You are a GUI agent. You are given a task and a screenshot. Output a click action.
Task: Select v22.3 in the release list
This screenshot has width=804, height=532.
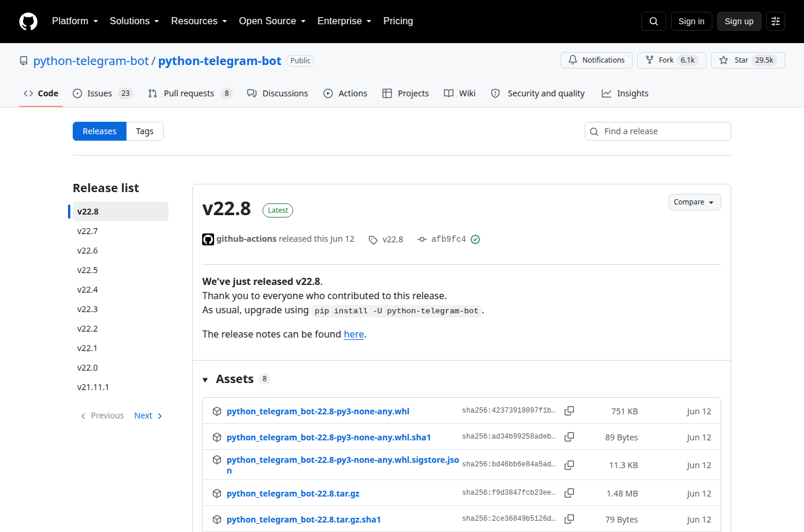(x=121, y=309)
